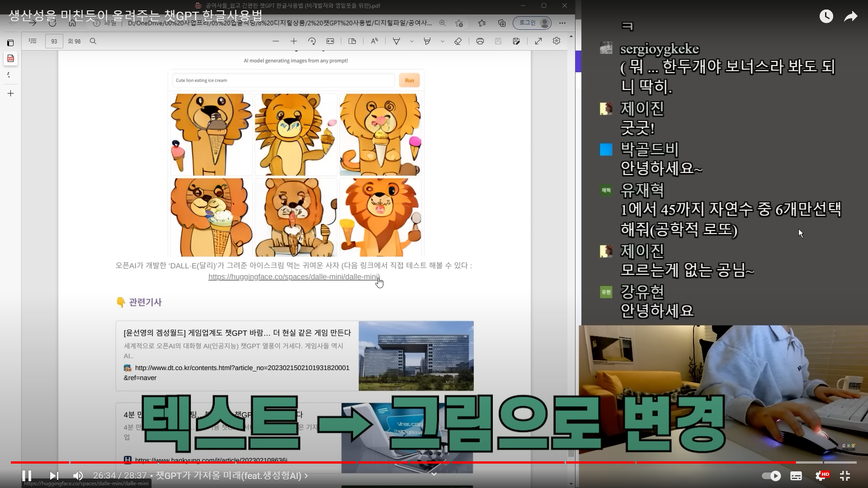868x488 pixels.
Task: Start the Read aloud tool
Action: pos(374,41)
